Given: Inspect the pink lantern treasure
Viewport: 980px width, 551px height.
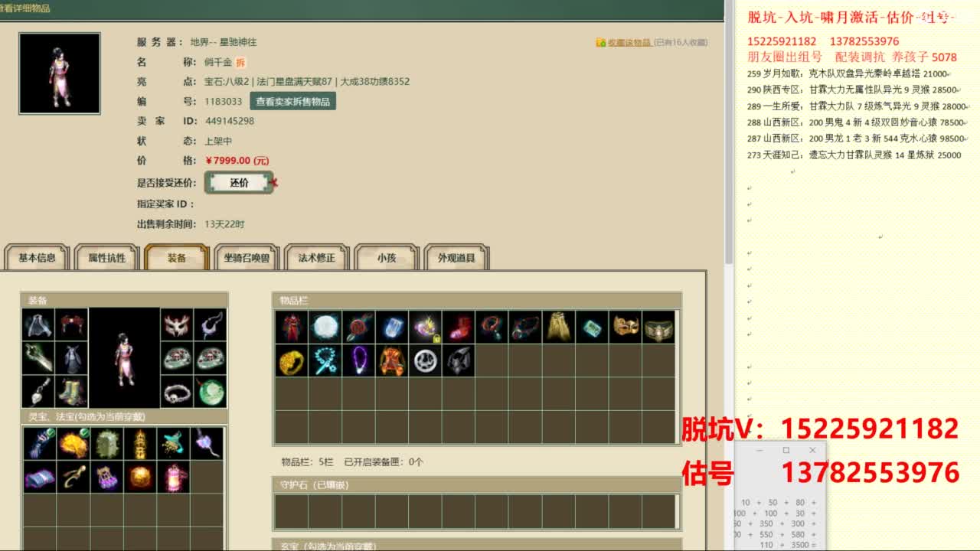Looking at the screenshot, I should click(x=174, y=478).
